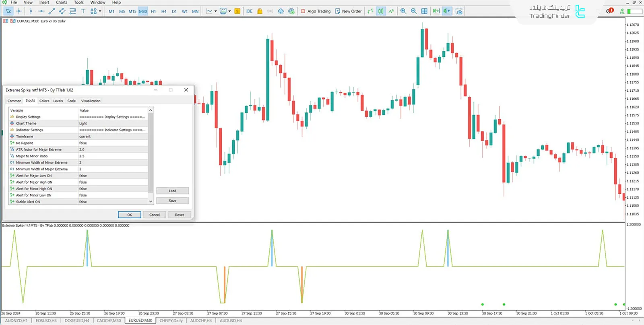Switch to the Colors tab in dialog
This screenshot has width=644, height=325.
click(x=44, y=101)
